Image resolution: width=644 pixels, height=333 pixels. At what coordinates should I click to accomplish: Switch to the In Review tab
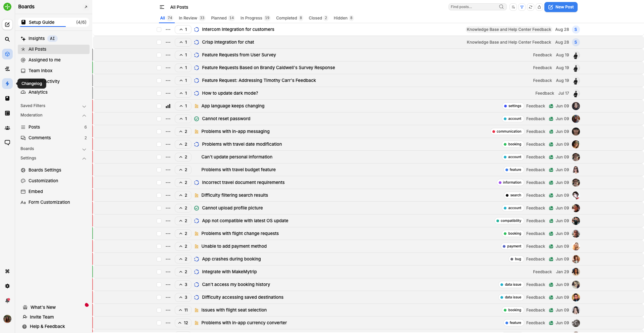click(192, 18)
